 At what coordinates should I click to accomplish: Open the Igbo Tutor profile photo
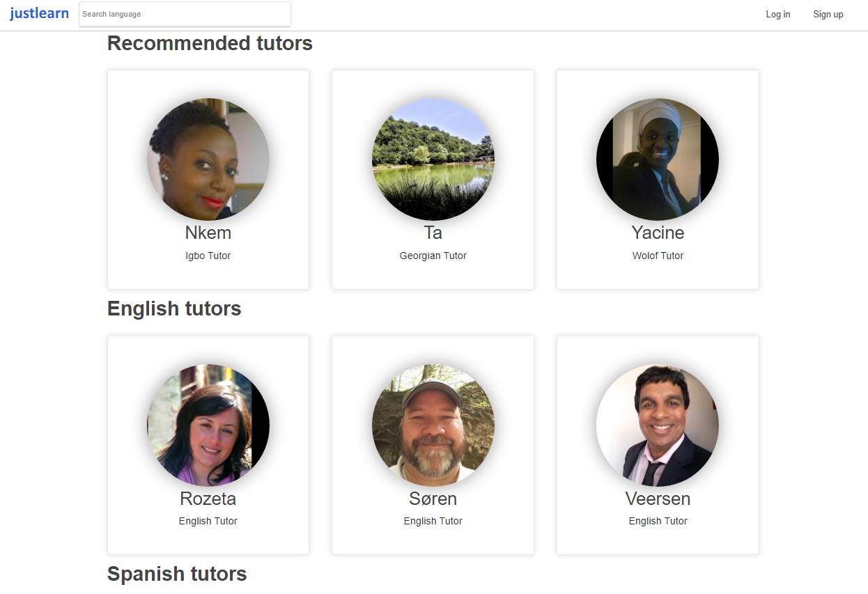point(208,159)
